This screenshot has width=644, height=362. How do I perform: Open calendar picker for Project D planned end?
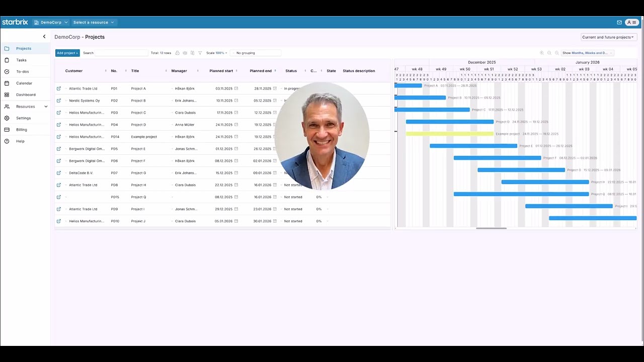point(275,125)
